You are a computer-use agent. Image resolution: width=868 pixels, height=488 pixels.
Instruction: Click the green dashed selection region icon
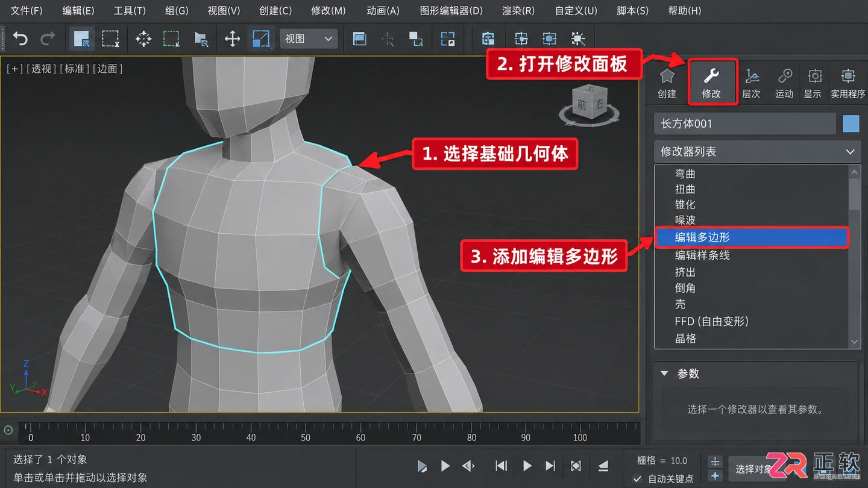(172, 39)
